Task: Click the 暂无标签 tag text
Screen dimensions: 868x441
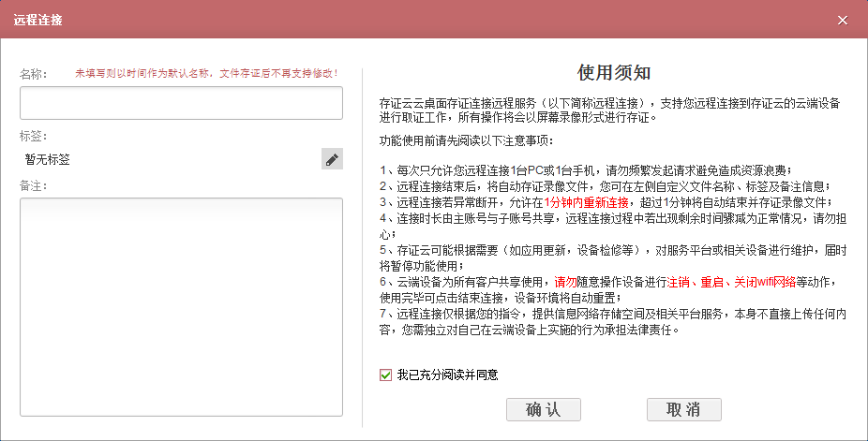Action: pos(48,160)
